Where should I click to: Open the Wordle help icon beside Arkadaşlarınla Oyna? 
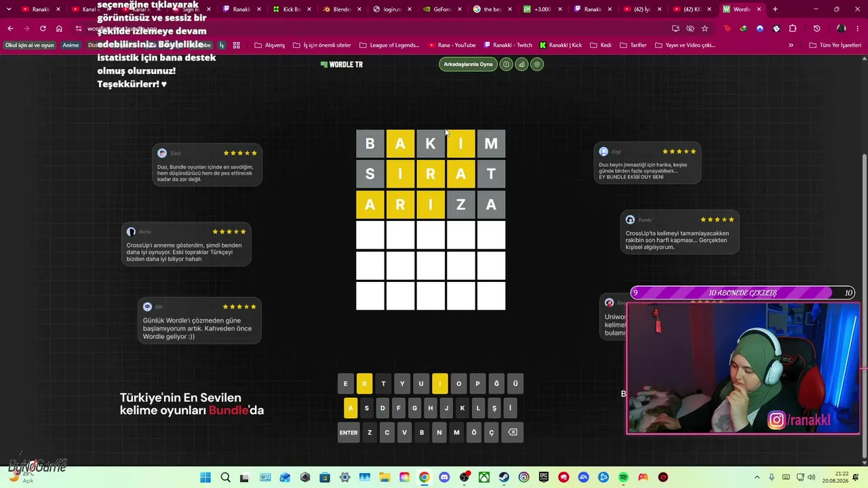click(506, 64)
